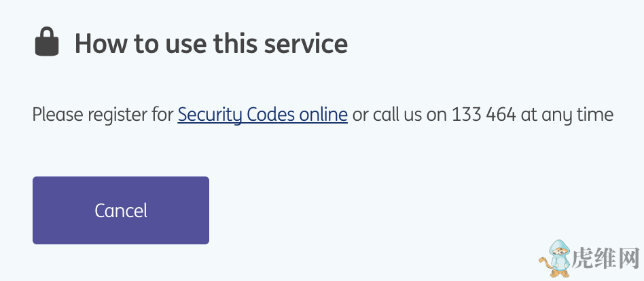
Task: Click the "or call us on" text
Action: click(x=399, y=115)
